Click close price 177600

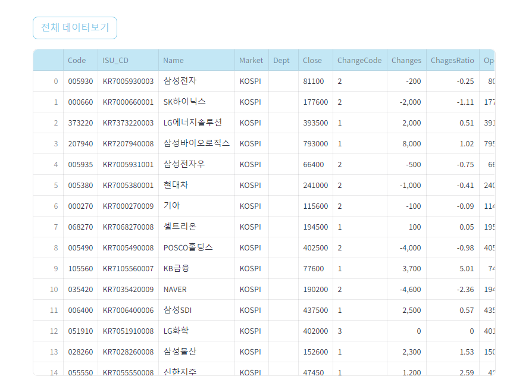tap(315, 102)
